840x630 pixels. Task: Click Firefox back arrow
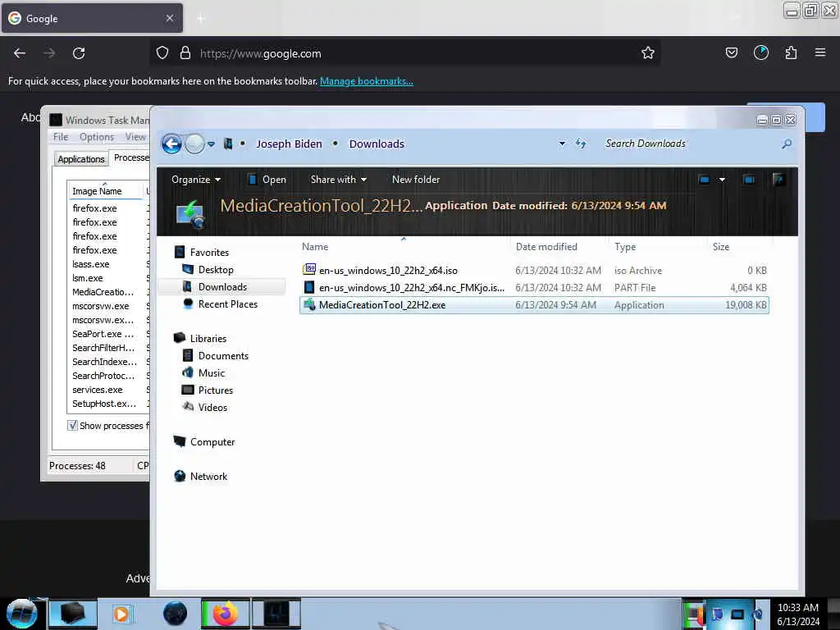coord(20,53)
